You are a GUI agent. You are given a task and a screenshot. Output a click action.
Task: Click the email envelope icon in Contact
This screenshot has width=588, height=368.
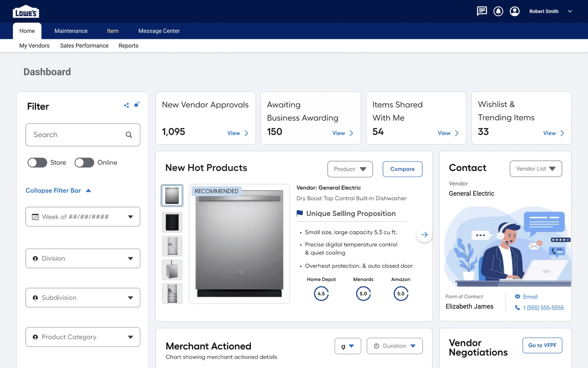tap(517, 296)
